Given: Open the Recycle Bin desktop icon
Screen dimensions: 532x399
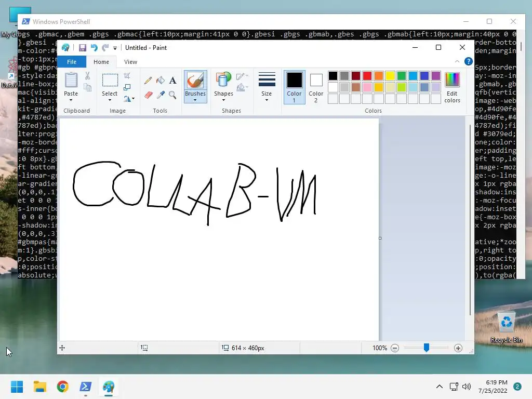Looking at the screenshot, I should click(506, 327).
